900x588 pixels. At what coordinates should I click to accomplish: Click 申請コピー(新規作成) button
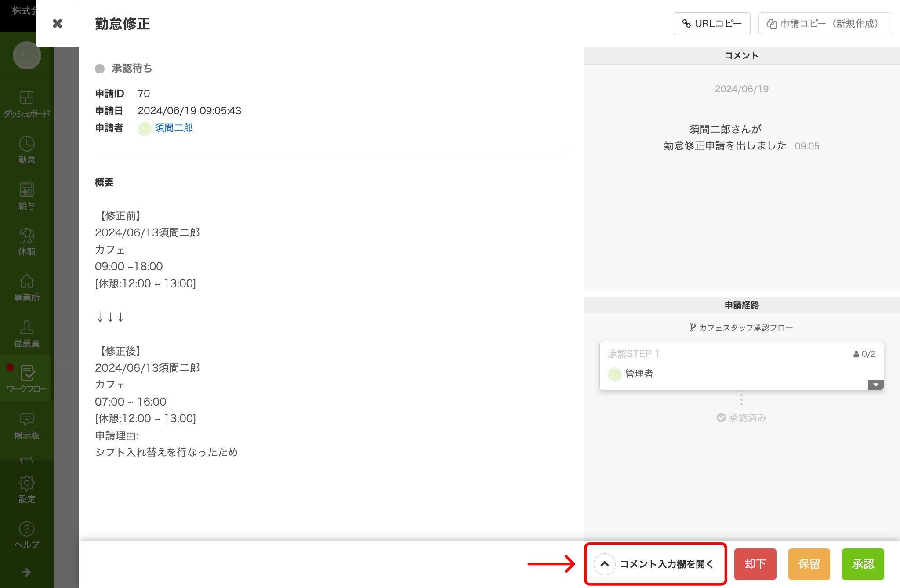point(824,24)
